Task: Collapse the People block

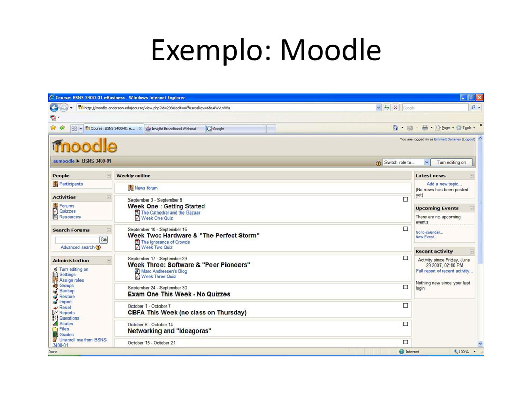Action: (109, 176)
